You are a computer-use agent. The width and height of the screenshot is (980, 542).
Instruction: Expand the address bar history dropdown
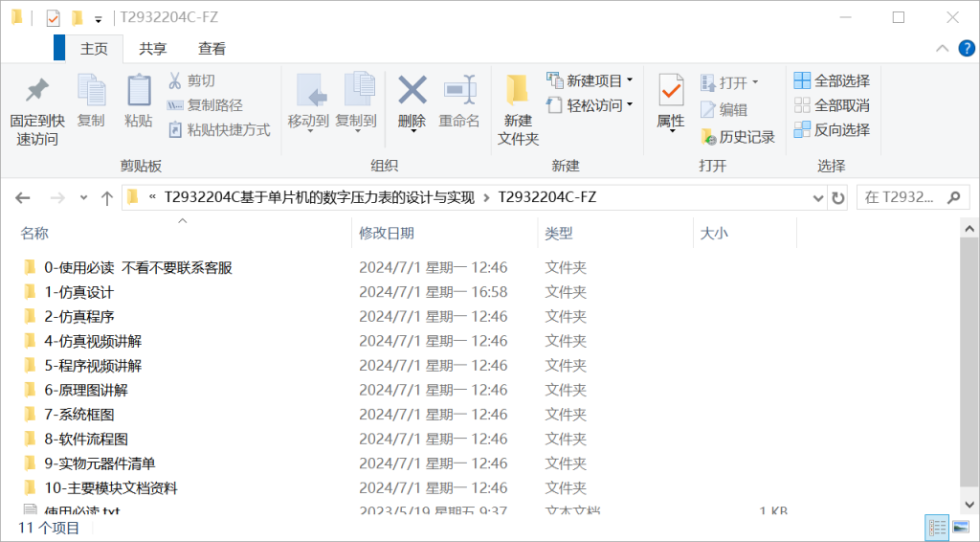click(817, 198)
